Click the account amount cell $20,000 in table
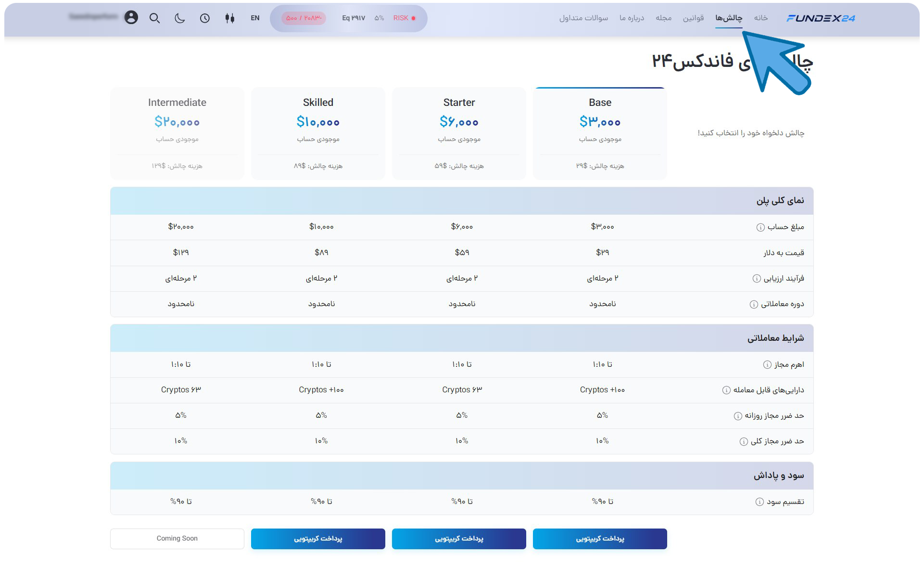Viewport: 924px width, 581px height. click(181, 226)
